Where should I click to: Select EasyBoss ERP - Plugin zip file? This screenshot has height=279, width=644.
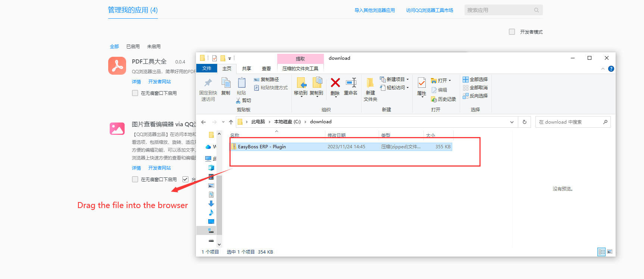point(341,147)
